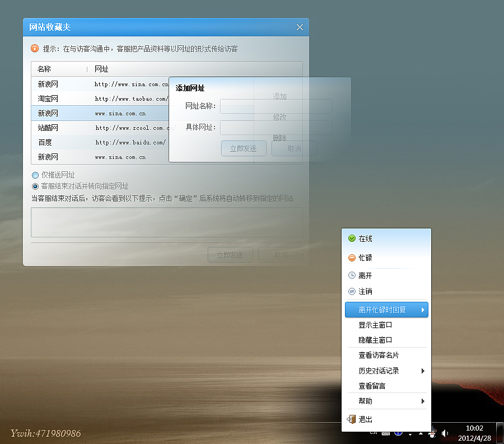Open the taskbar clock showing 10:02

pos(474,433)
